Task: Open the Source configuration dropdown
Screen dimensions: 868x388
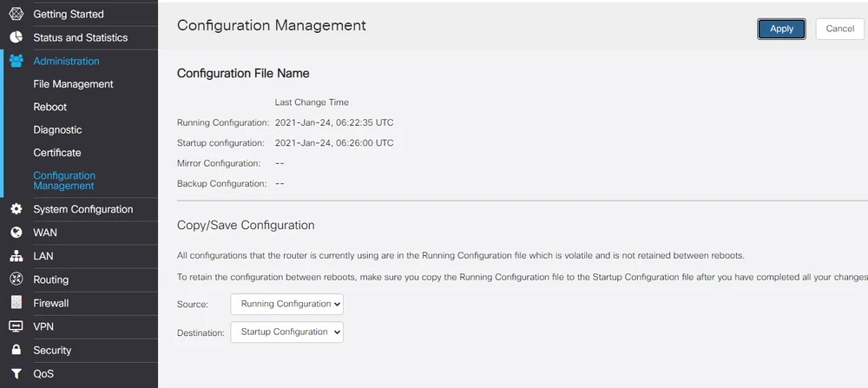Action: pyautogui.click(x=286, y=304)
